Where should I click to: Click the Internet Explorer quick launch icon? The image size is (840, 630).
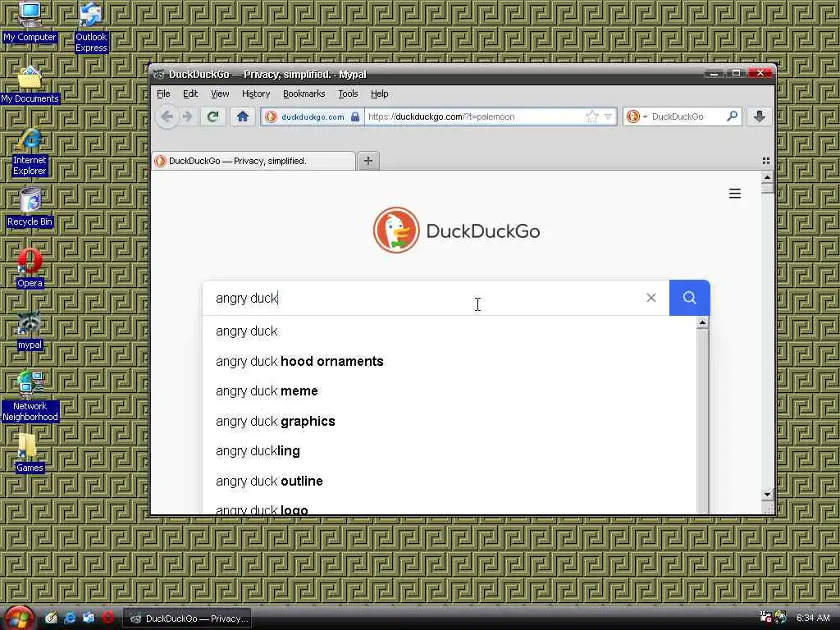(70, 618)
